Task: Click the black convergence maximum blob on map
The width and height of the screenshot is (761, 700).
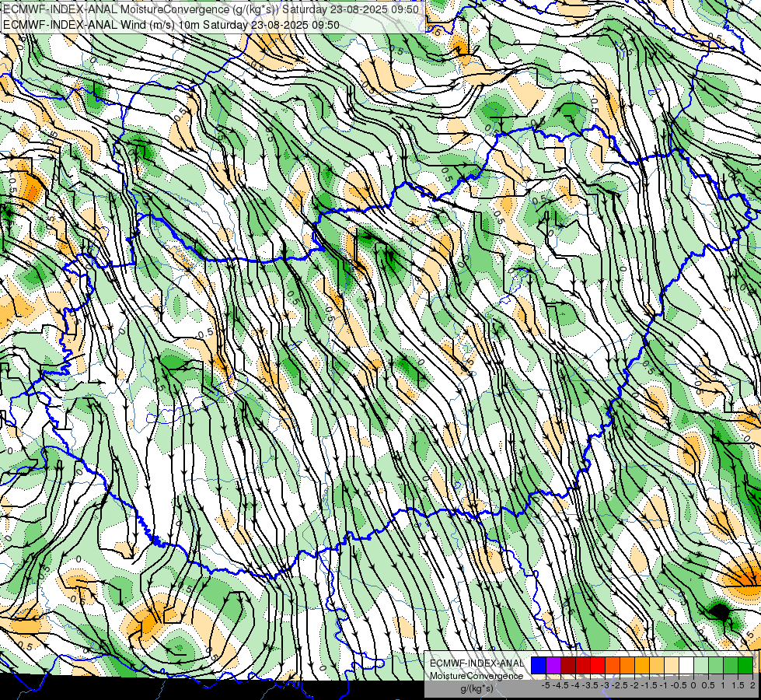Action: [x=720, y=611]
